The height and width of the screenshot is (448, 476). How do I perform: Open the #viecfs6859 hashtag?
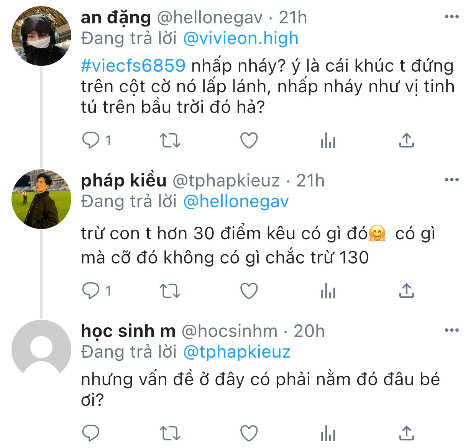pos(133,66)
